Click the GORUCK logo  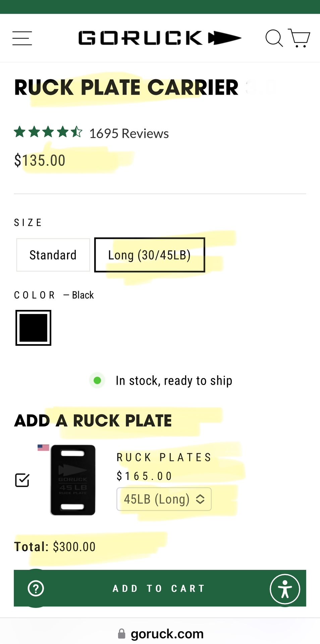[x=160, y=38]
